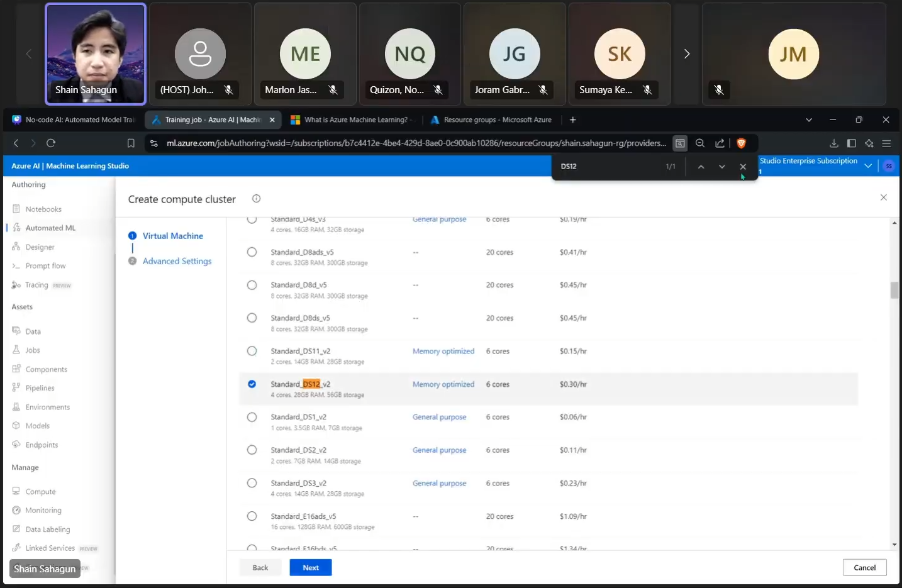
Task: Go to previous find match
Action: point(701,167)
